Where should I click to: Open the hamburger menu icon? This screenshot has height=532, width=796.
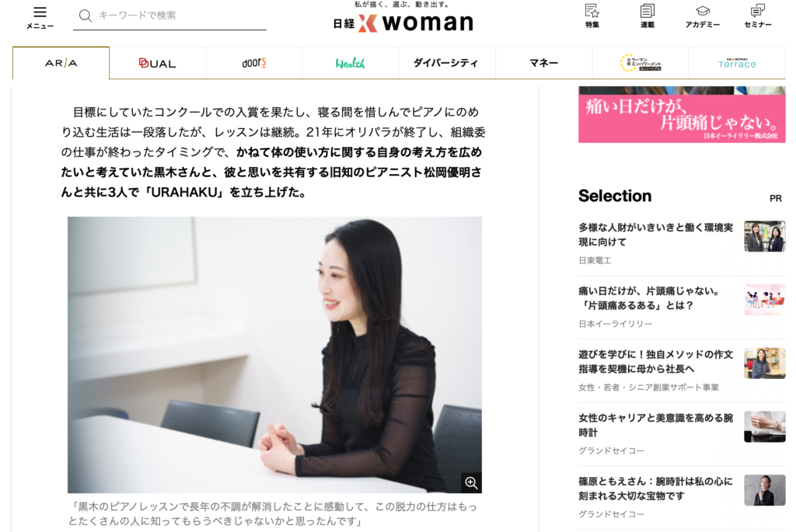(40, 12)
